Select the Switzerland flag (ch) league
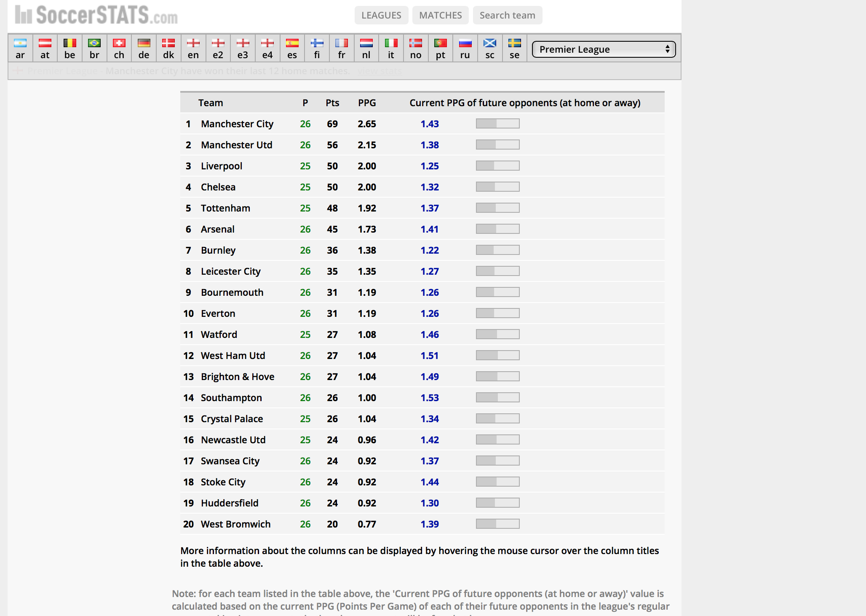Screen dimensions: 866x616 pos(119,48)
